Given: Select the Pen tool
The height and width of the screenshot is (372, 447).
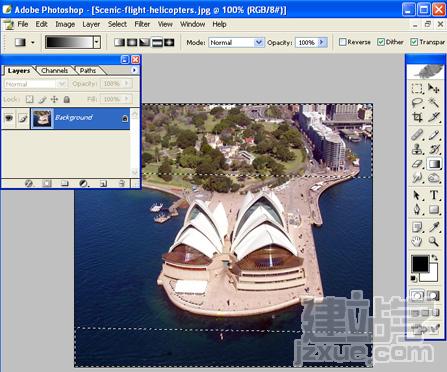Looking at the screenshot, I should [417, 210].
